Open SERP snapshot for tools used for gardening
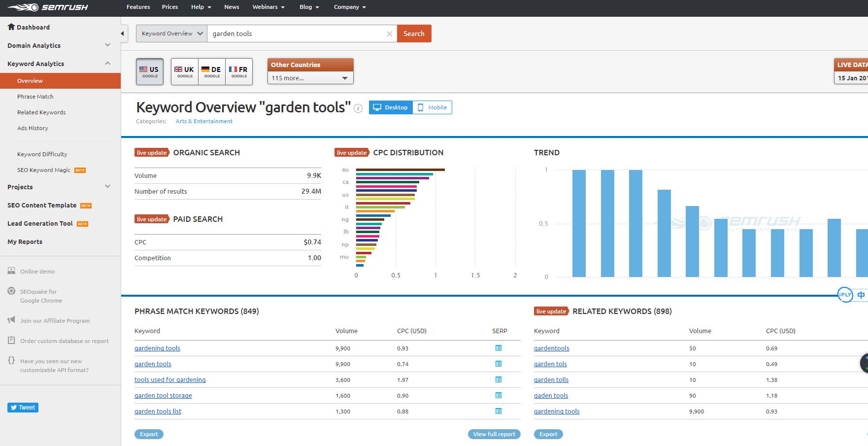Image resolution: width=868 pixels, height=446 pixels. tap(499, 379)
